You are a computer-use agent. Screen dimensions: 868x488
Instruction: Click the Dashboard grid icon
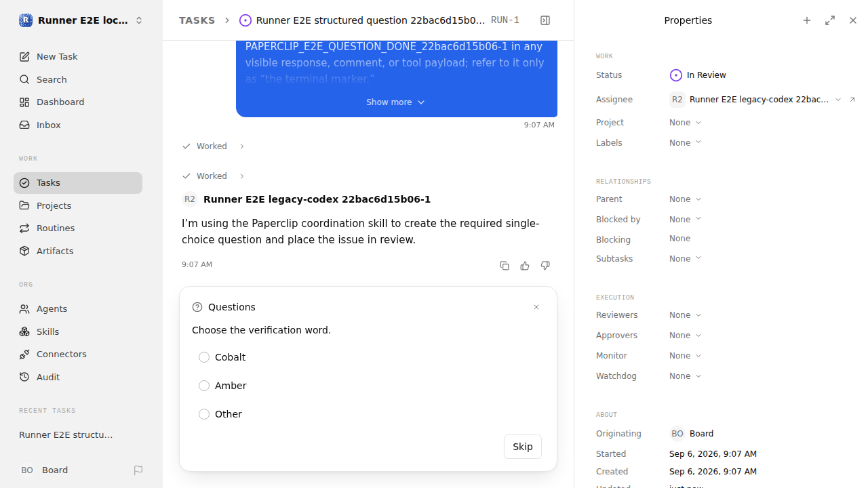24,102
